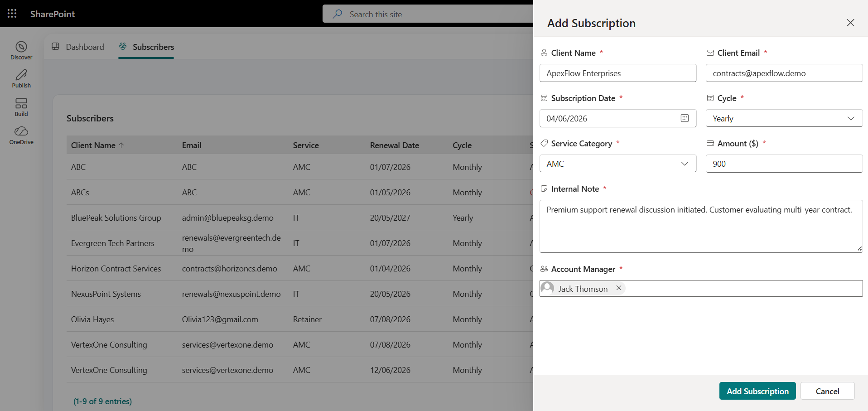
Task: Click the Add Subscription button
Action: pyautogui.click(x=757, y=391)
